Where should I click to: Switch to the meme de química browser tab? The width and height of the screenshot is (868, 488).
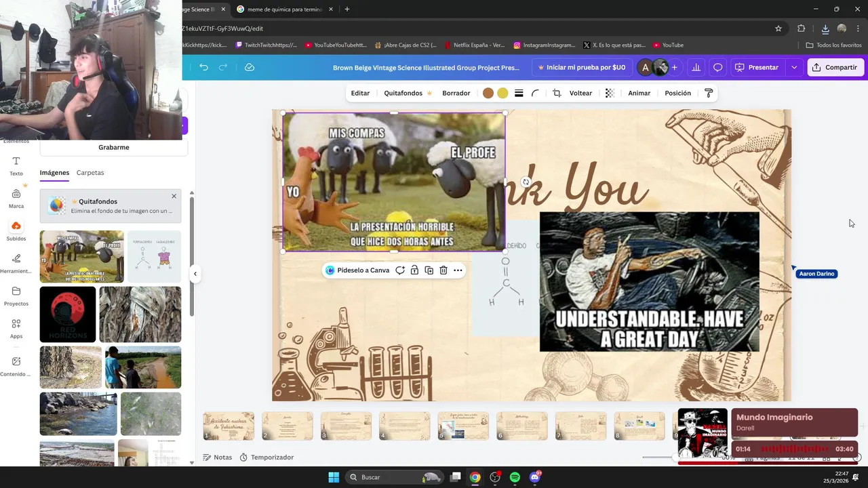click(283, 9)
